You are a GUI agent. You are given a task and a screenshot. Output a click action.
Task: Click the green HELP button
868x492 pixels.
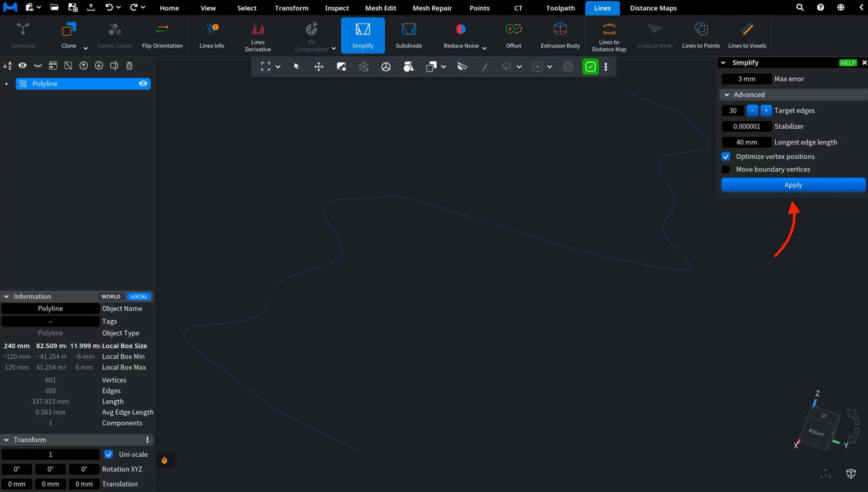pos(848,63)
